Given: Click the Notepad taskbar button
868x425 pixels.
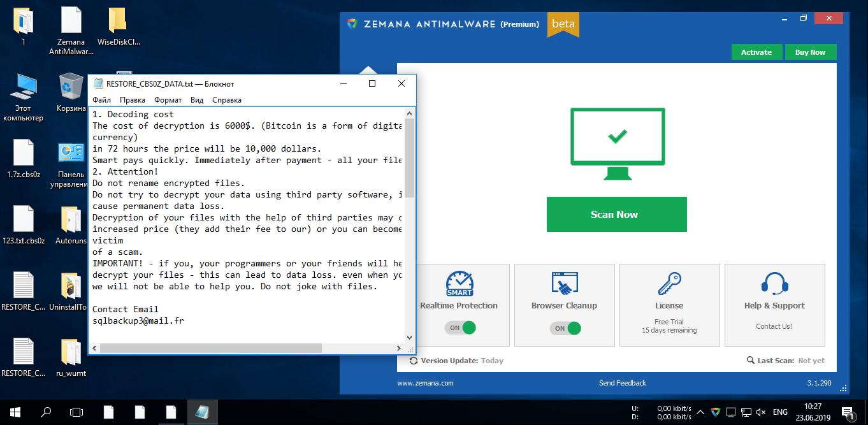Looking at the screenshot, I should point(203,412).
